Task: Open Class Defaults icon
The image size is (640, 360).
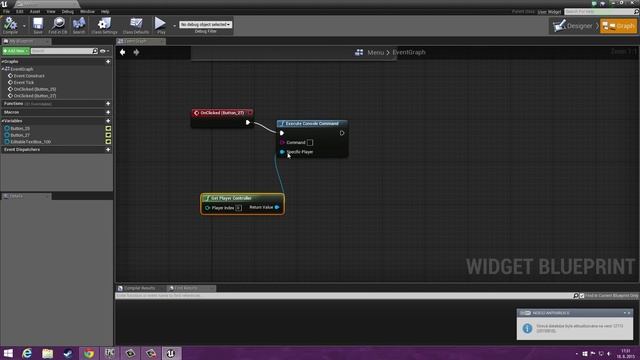Action: click(136, 24)
